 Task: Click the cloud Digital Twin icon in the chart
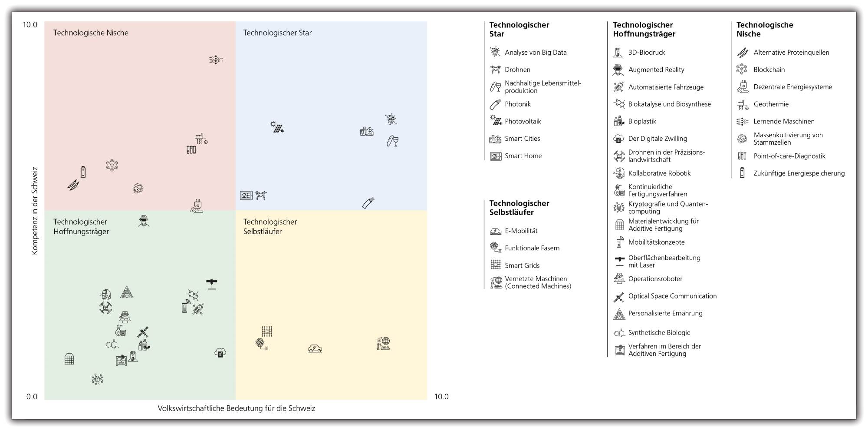click(220, 352)
